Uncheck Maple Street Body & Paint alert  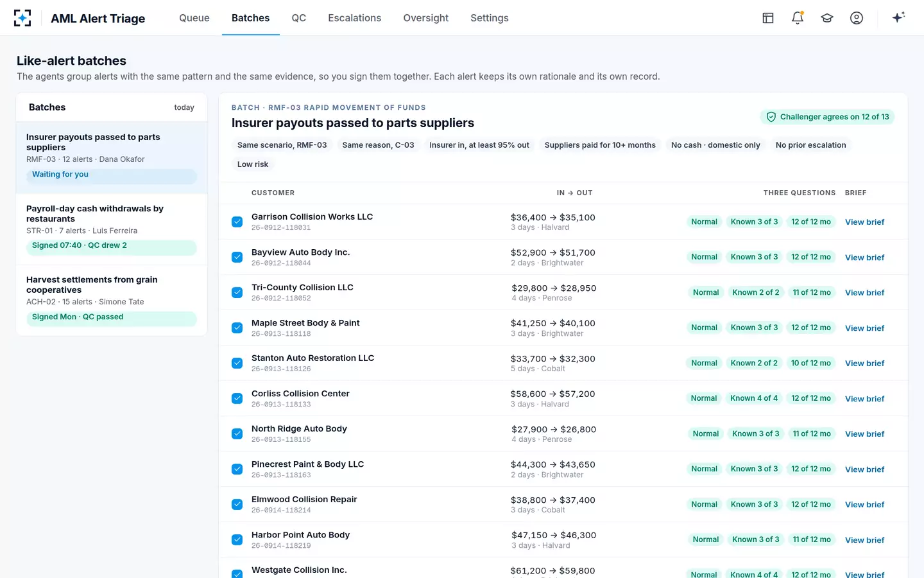[x=237, y=328]
